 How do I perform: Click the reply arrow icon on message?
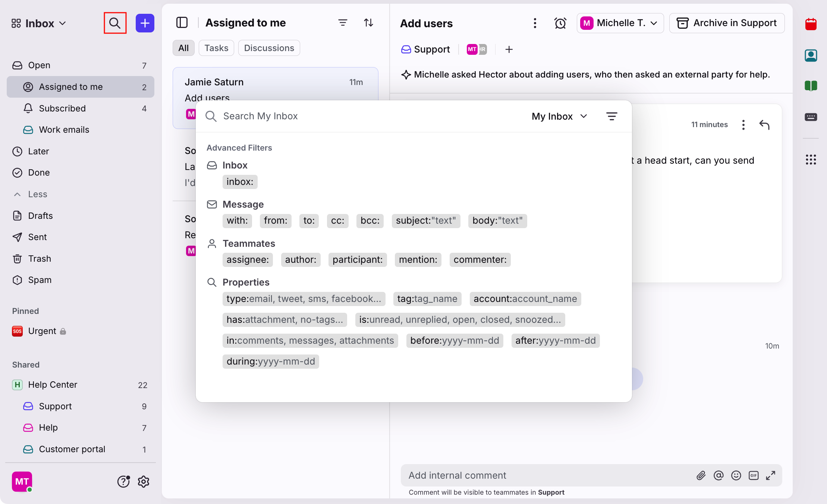pyautogui.click(x=764, y=125)
